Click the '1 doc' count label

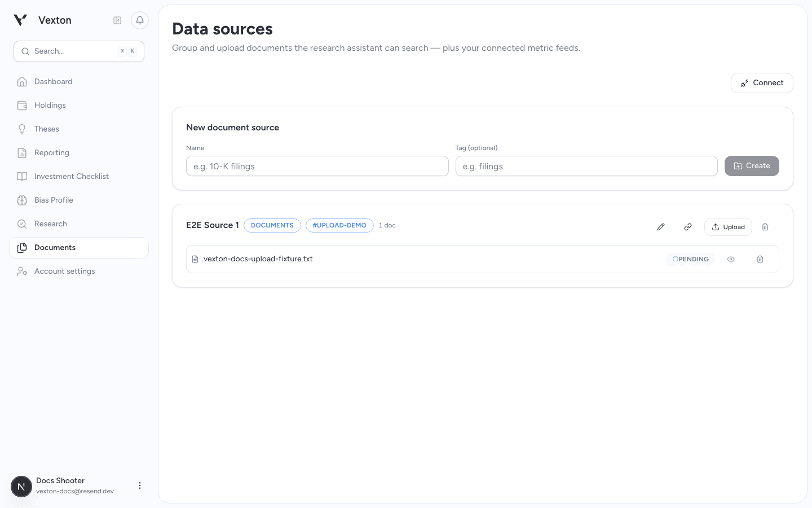click(387, 225)
